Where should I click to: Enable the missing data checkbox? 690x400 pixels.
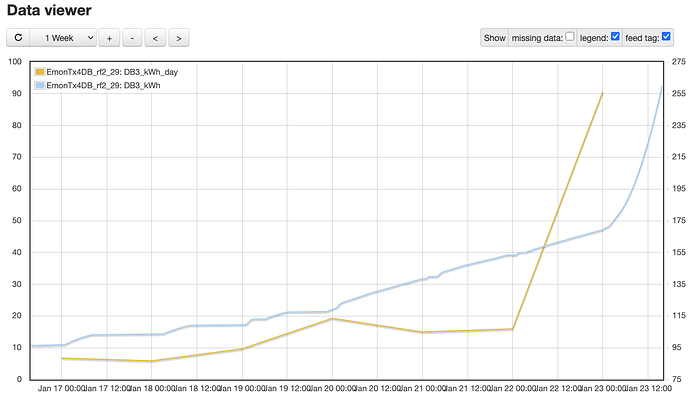tap(570, 37)
